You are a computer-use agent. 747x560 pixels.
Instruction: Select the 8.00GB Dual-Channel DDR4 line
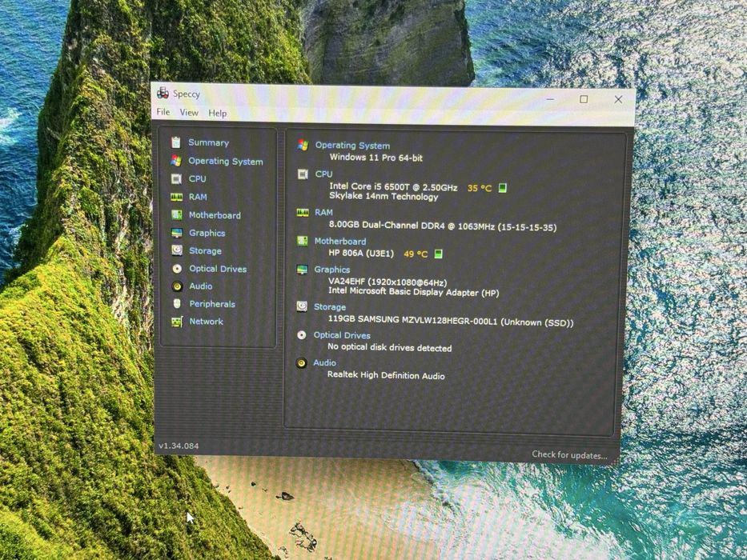point(443,226)
